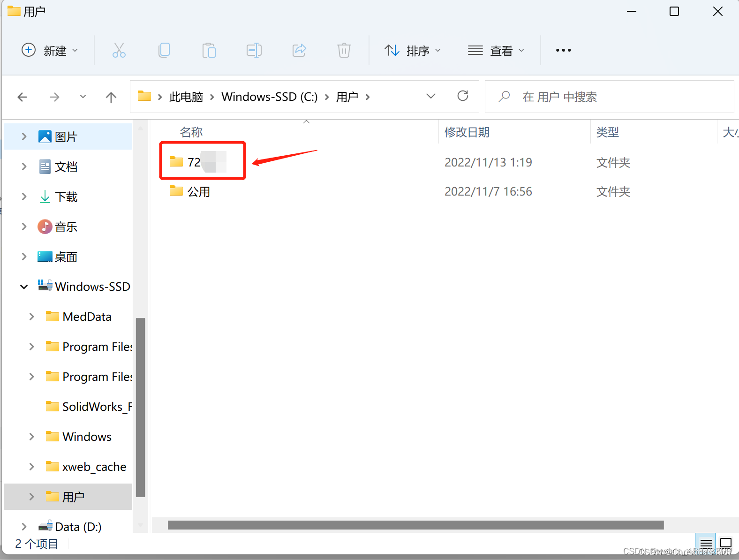The width and height of the screenshot is (739, 560).
Task: Click the 图片 pictures icon in sidebar
Action: [45, 136]
